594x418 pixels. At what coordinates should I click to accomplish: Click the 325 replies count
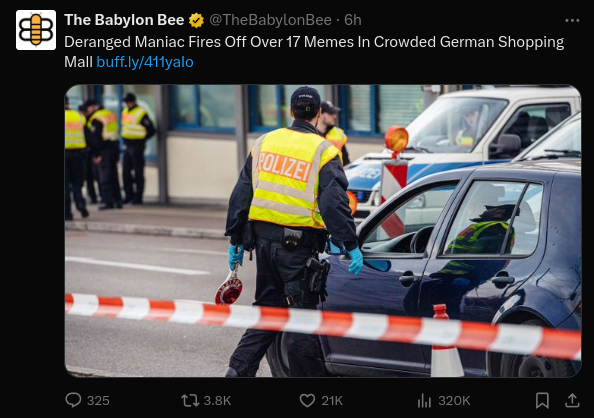[x=98, y=401]
